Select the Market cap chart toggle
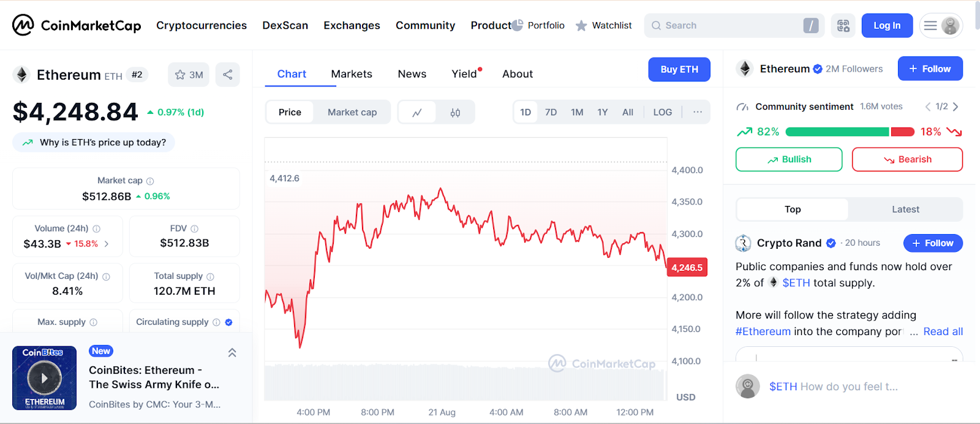980x424 pixels. (352, 112)
